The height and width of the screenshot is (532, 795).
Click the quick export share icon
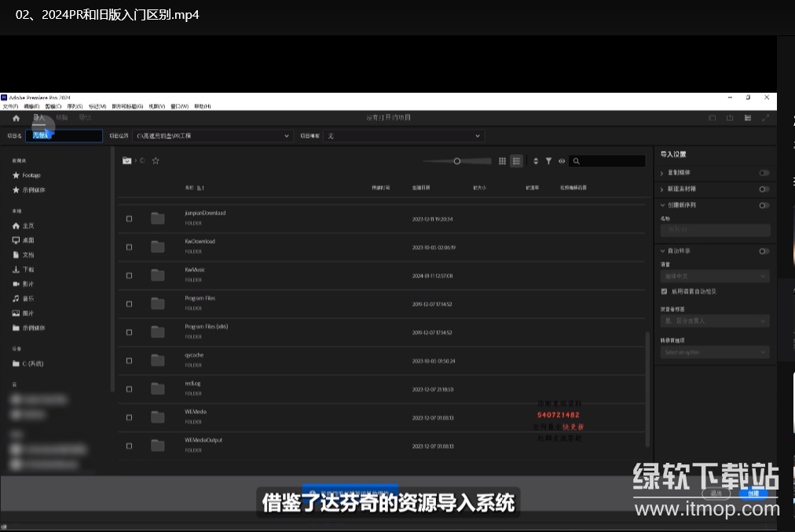730,118
